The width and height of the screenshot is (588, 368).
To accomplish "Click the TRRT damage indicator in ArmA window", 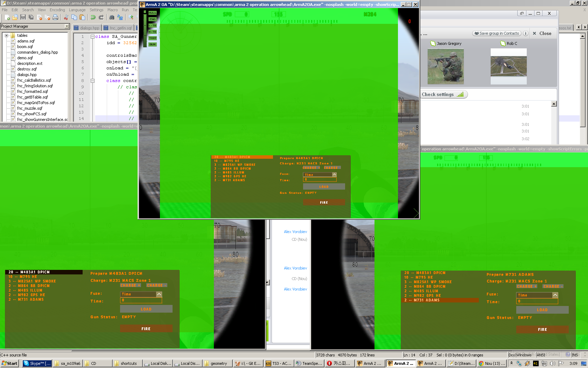I will pyautogui.click(x=153, y=38).
